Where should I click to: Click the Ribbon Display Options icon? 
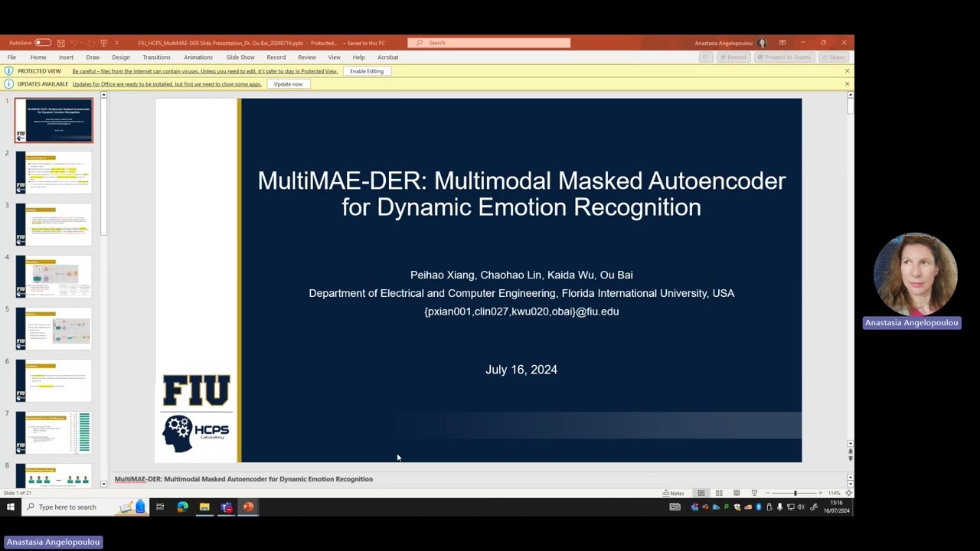[782, 43]
